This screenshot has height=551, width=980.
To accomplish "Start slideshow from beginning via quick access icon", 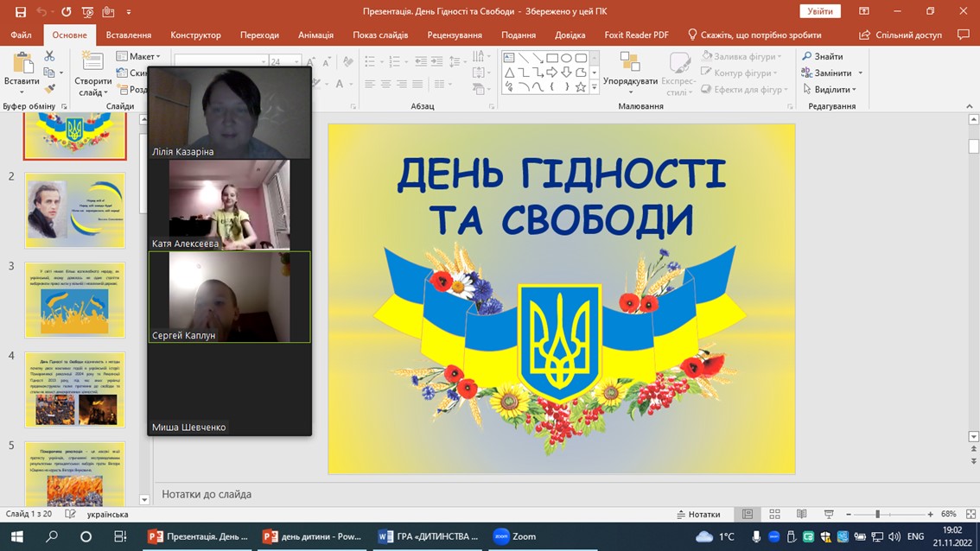I will pyautogui.click(x=87, y=12).
